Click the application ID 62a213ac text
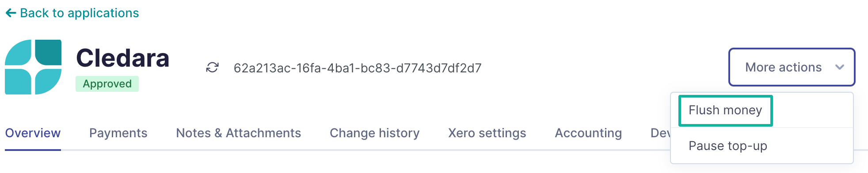 point(358,68)
